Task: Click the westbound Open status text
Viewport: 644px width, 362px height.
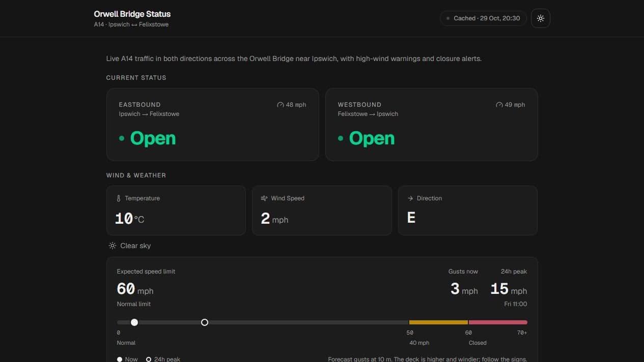Action: tap(372, 138)
